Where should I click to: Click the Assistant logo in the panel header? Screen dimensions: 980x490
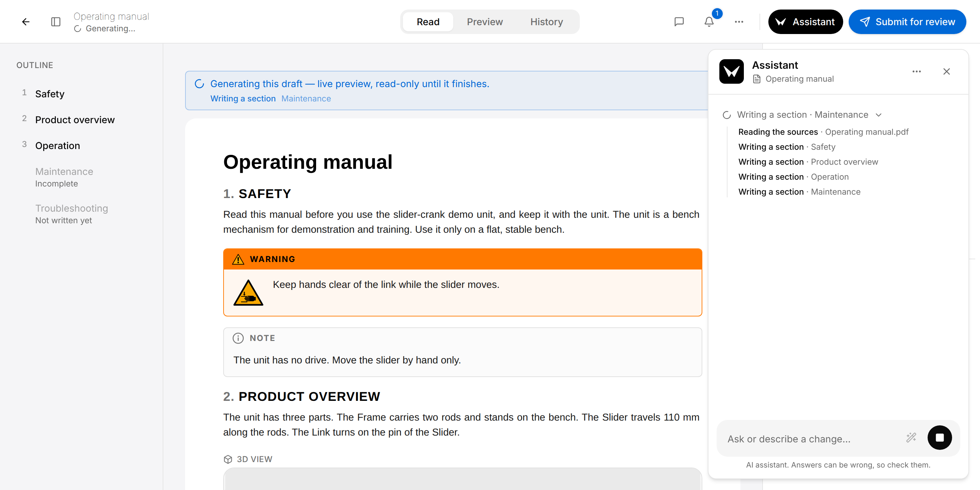(x=731, y=71)
